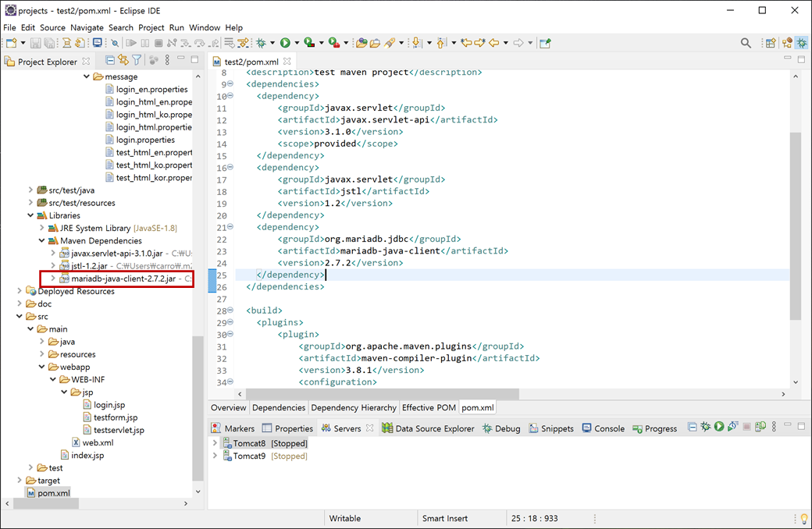This screenshot has width=812, height=529.
Task: Fold dependencies element at line 9
Action: coord(230,83)
